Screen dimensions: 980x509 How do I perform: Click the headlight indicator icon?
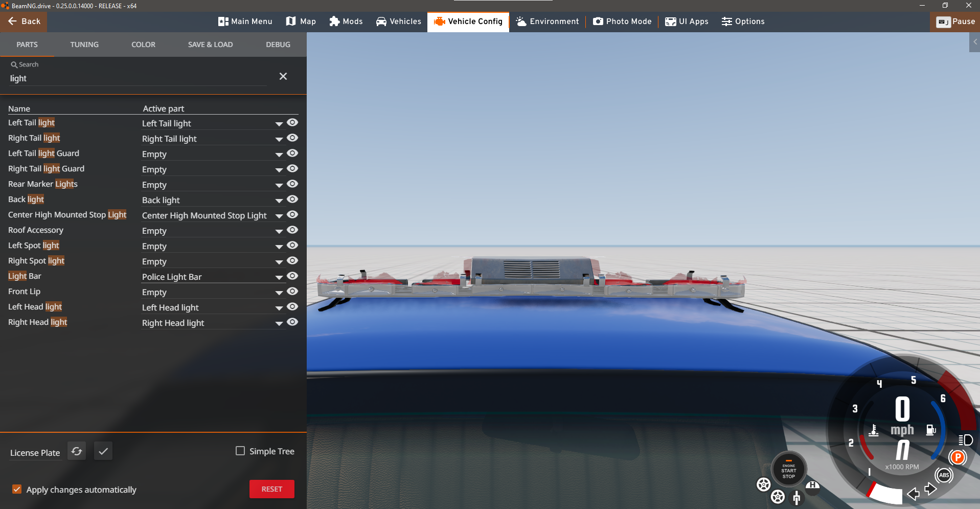point(966,440)
